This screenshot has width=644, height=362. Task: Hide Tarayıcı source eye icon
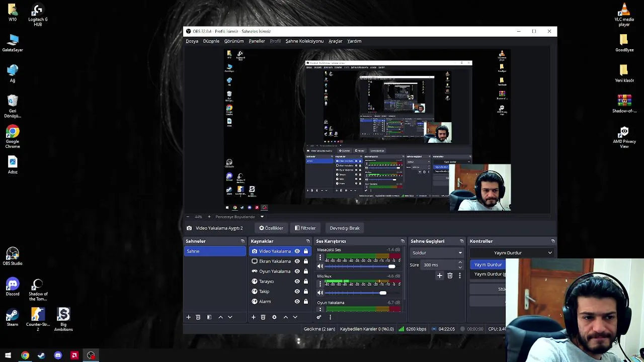point(297,282)
